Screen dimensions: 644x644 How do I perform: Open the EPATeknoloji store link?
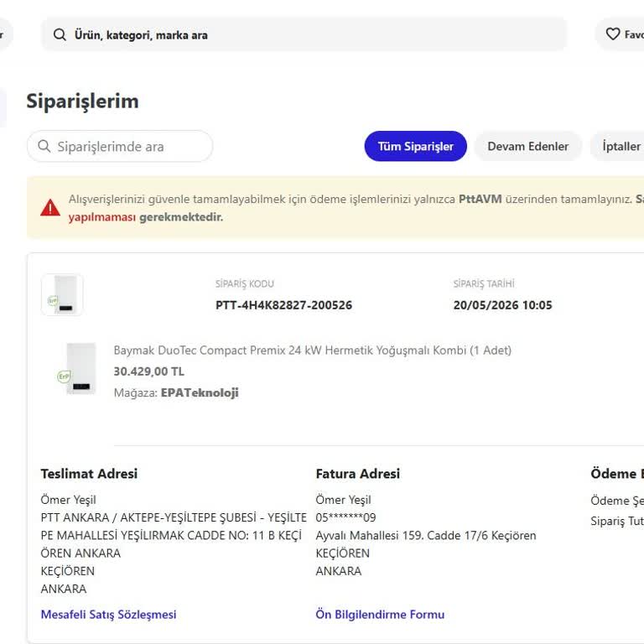click(x=200, y=392)
